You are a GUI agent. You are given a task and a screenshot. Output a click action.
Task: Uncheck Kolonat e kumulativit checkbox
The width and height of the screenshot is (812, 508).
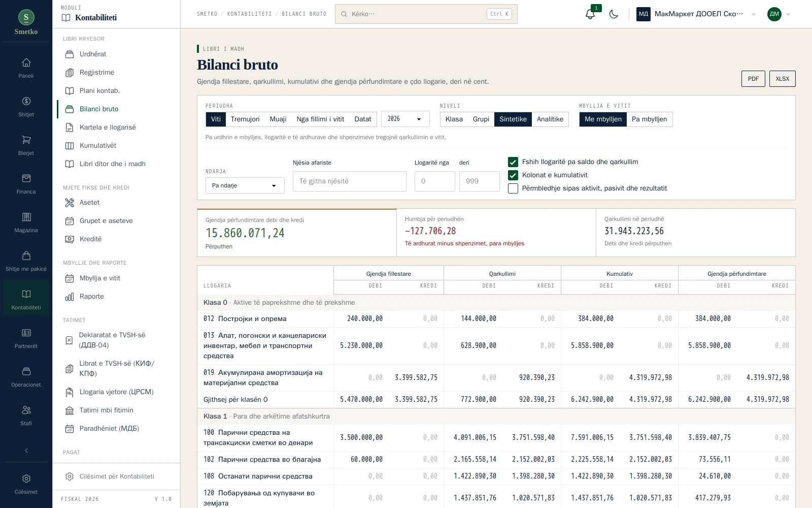point(513,175)
